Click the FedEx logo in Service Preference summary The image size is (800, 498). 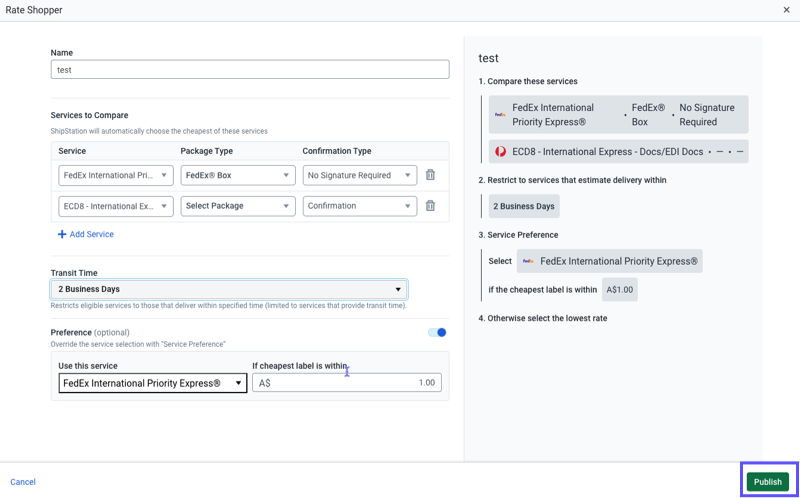click(528, 261)
